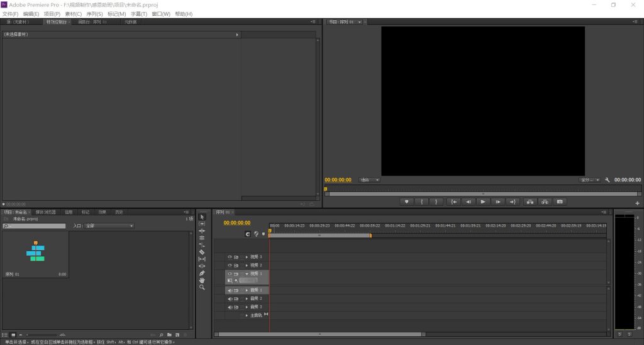Image resolution: width=644 pixels, height=345 pixels.
Task: Mark Out point in Program monitor
Action: [436, 202]
